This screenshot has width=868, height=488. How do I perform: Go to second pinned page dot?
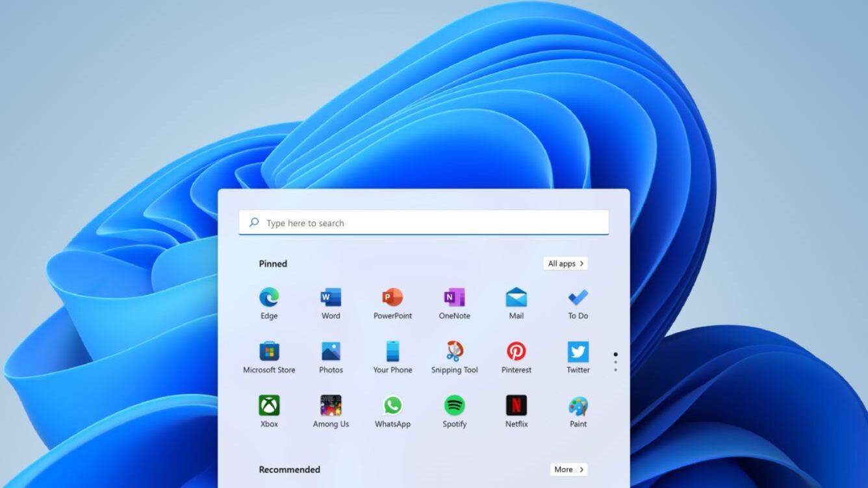click(x=615, y=363)
